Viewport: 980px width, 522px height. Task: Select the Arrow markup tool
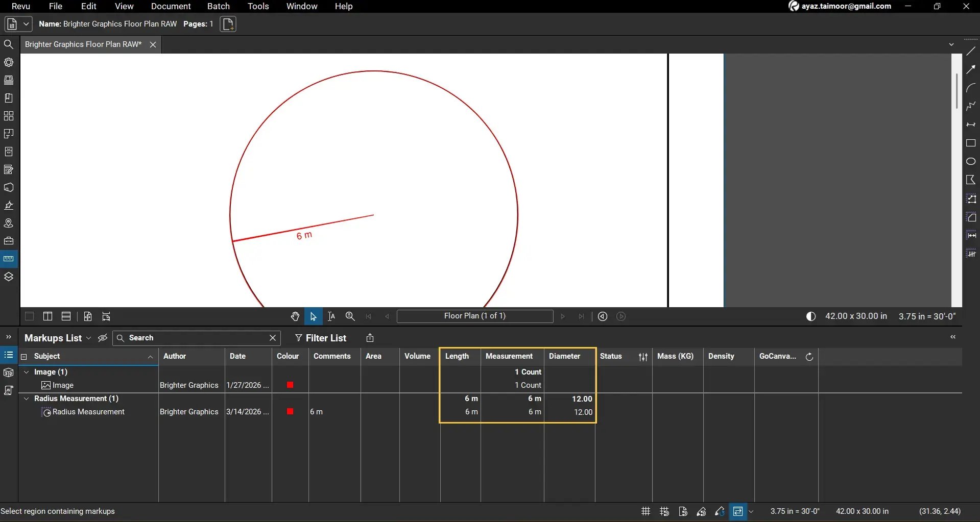(x=972, y=69)
